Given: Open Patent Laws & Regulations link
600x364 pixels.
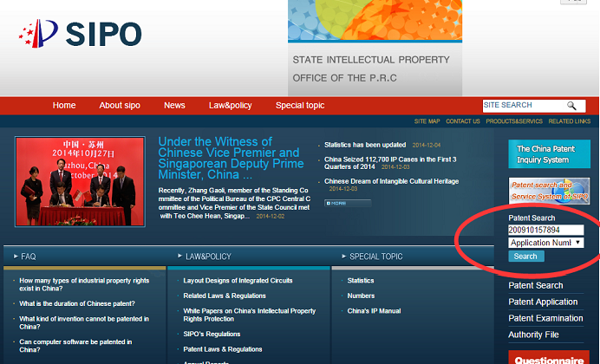Looking at the screenshot, I should pyautogui.click(x=222, y=349).
